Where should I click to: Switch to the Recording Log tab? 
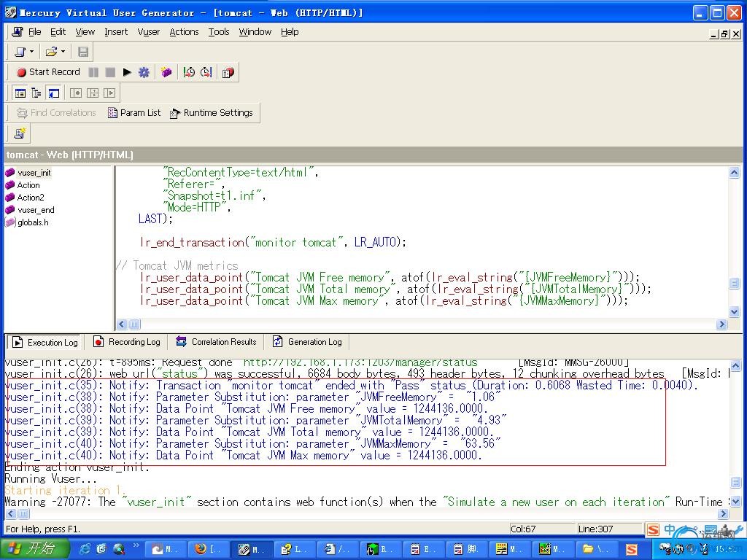point(127,341)
